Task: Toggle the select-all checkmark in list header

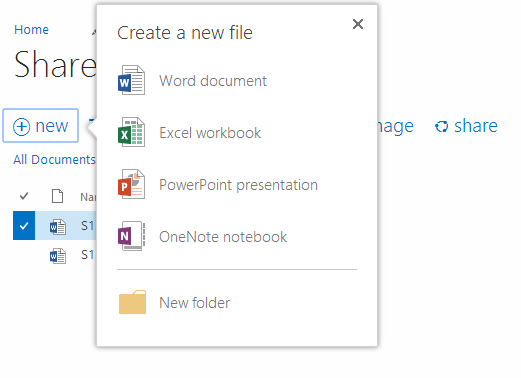Action: pyautogui.click(x=24, y=196)
